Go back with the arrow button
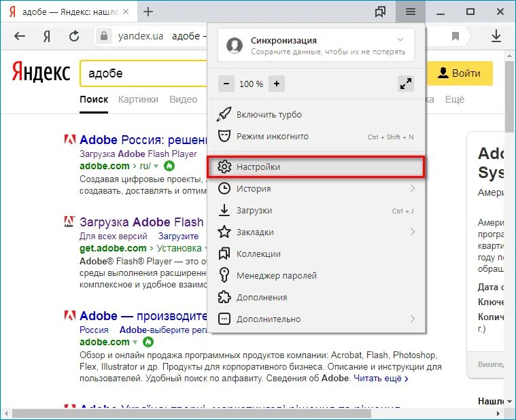 point(20,36)
